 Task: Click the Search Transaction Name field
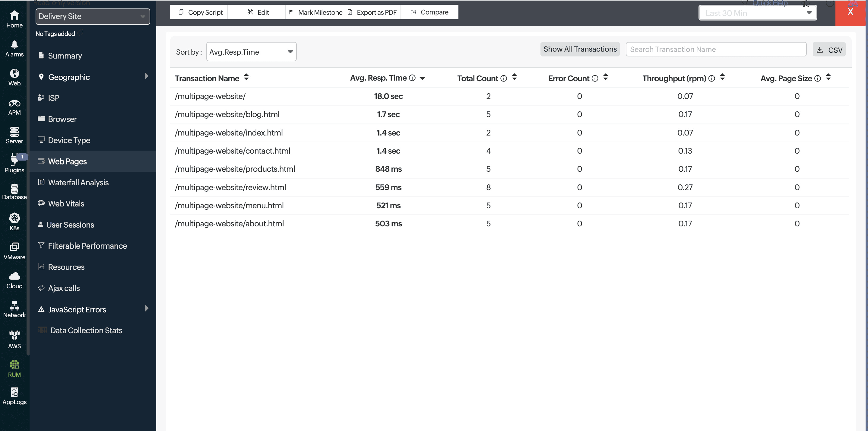click(716, 49)
